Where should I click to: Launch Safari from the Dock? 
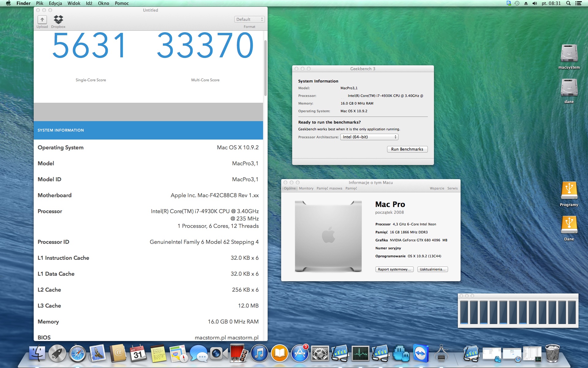click(x=77, y=354)
